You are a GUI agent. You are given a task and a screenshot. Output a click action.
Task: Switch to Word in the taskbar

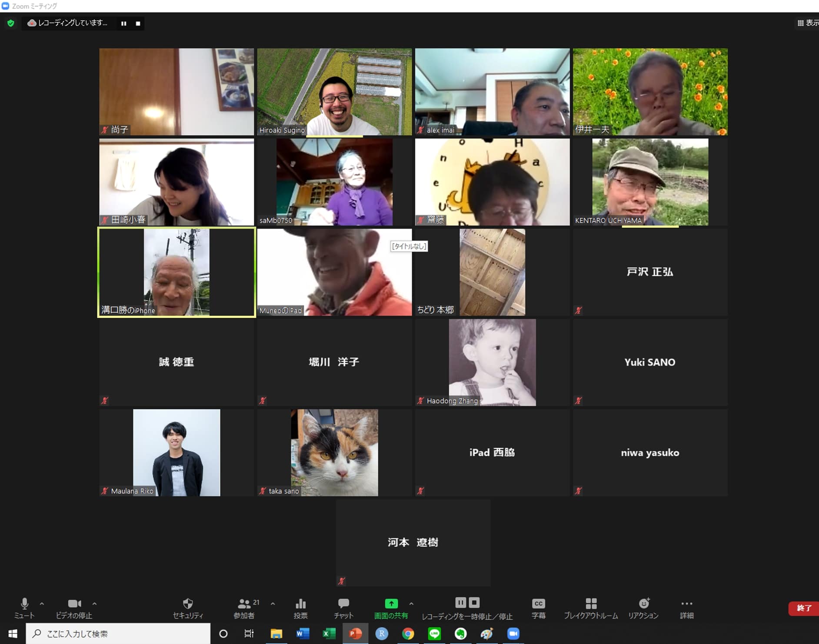[x=303, y=634]
